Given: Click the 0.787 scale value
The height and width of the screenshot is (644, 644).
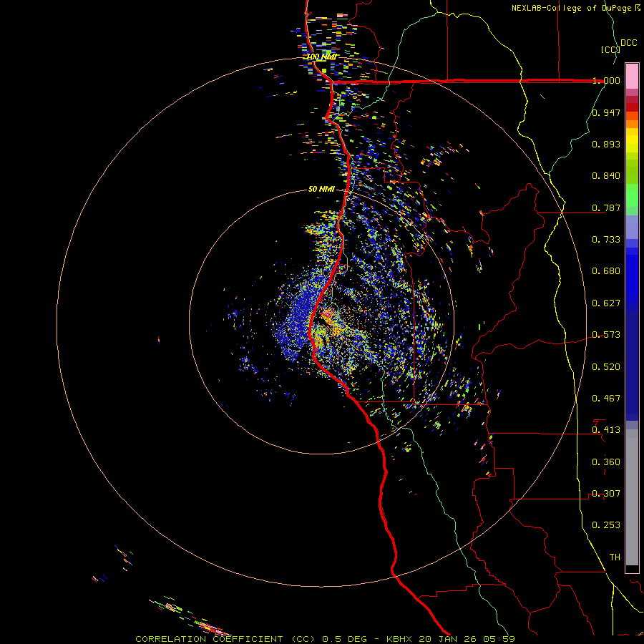Looking at the screenshot, I should click(x=606, y=208).
